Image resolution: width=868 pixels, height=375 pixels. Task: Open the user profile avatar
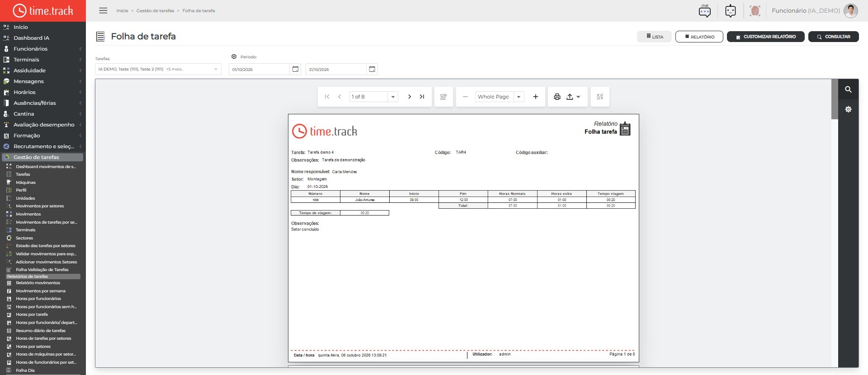point(850,10)
